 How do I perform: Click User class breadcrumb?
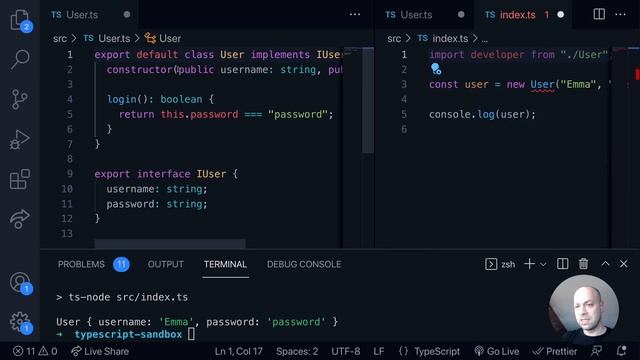tap(163, 39)
